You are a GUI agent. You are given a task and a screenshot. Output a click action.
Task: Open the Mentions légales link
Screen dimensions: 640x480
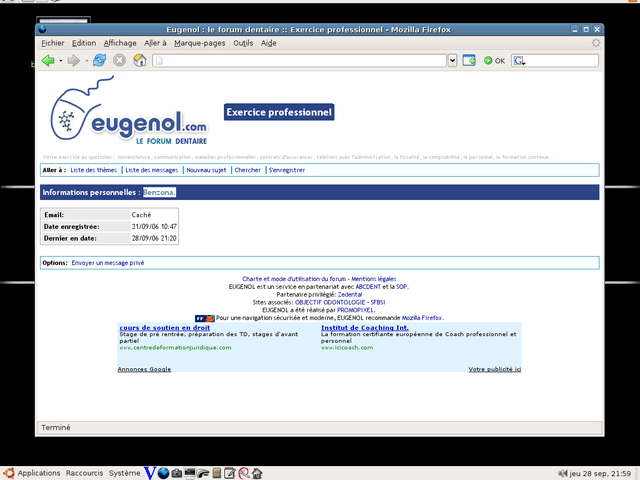pos(373,279)
